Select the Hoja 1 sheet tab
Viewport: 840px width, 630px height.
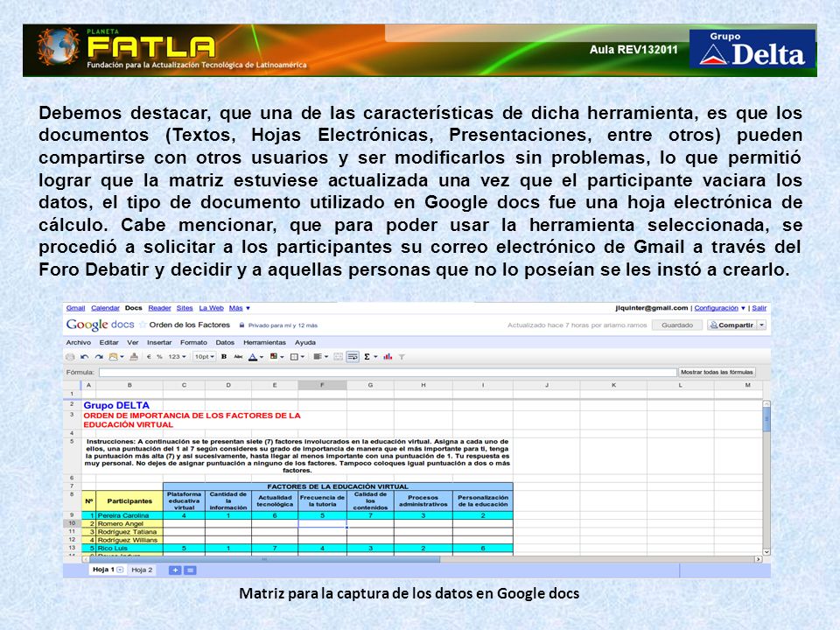point(103,570)
